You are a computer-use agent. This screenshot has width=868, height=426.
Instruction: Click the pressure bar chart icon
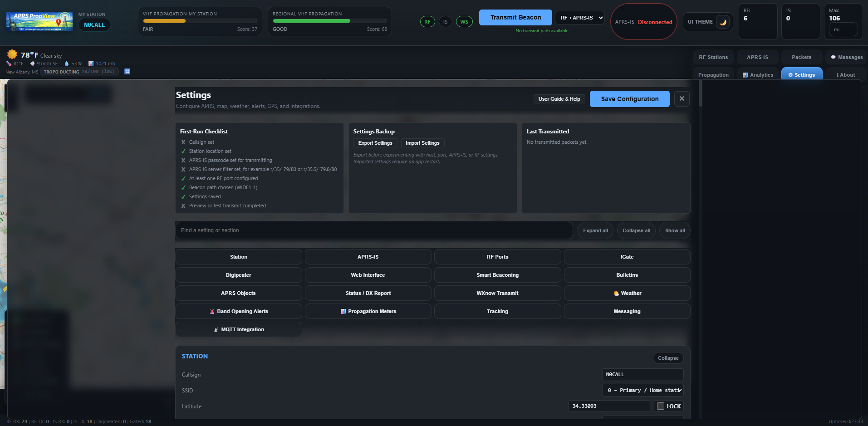[91, 64]
